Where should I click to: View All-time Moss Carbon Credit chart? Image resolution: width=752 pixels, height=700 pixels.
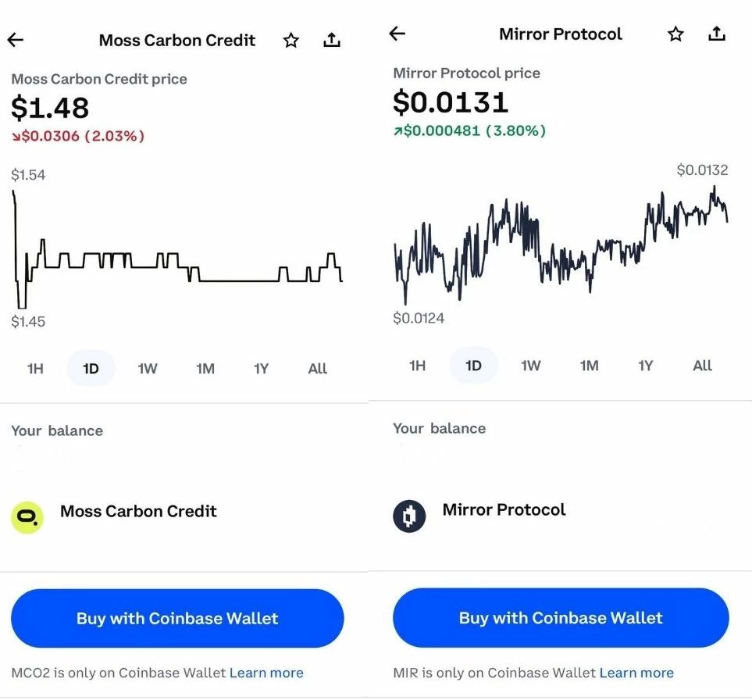(x=317, y=369)
